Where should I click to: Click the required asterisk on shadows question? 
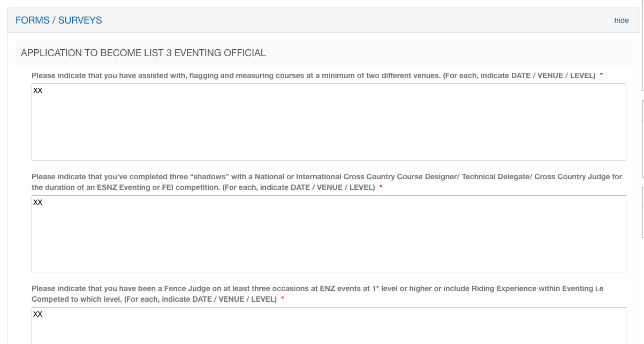[x=381, y=187]
